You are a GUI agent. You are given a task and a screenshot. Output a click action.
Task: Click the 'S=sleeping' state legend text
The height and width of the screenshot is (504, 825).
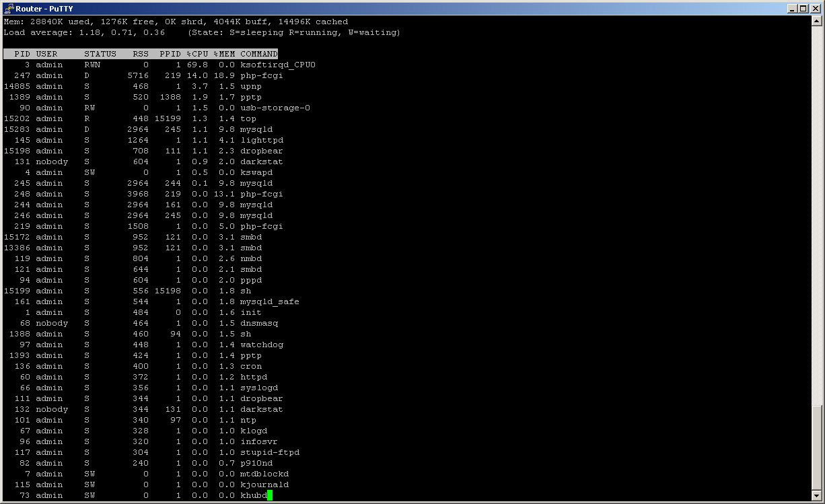tap(256, 32)
